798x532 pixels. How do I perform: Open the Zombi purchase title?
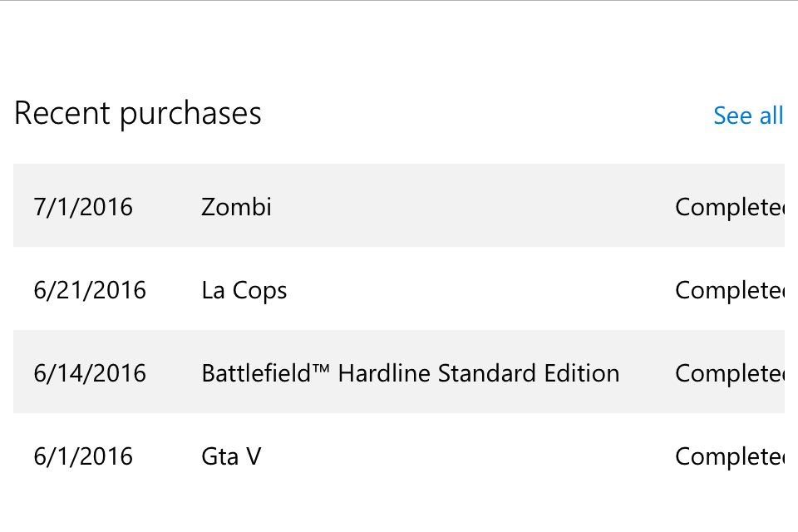tap(236, 207)
